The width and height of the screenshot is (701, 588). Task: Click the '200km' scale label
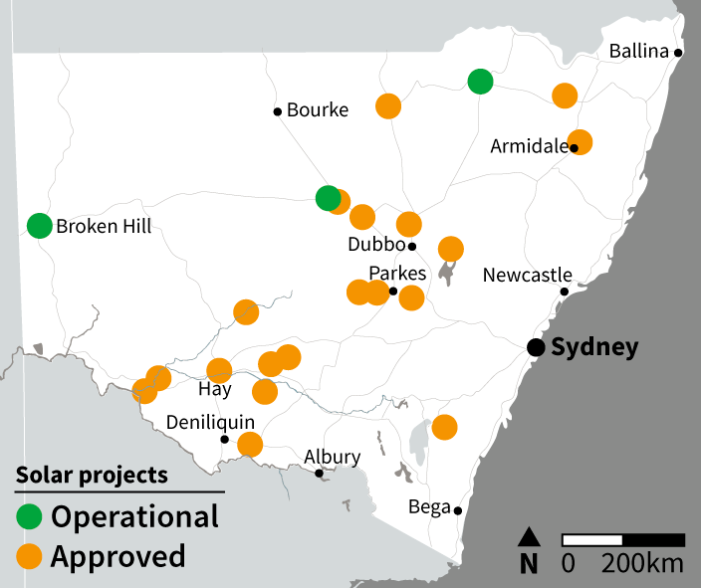click(642, 564)
